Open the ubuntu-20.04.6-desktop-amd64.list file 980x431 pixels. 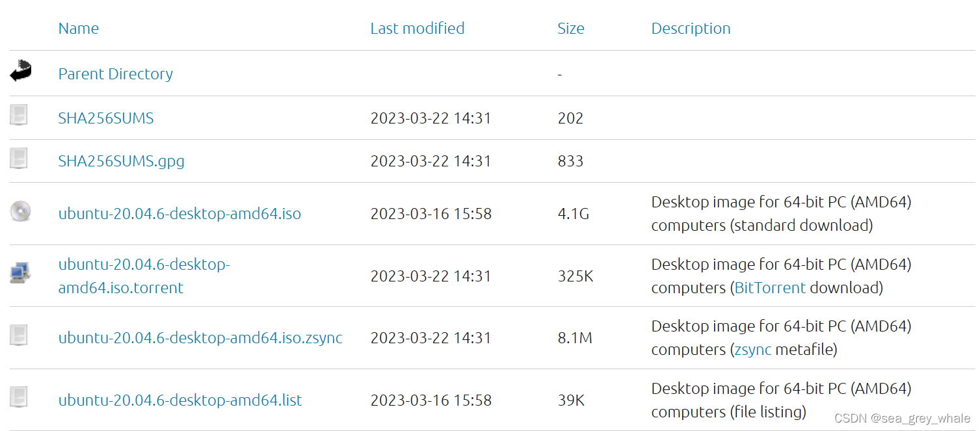[x=180, y=400]
